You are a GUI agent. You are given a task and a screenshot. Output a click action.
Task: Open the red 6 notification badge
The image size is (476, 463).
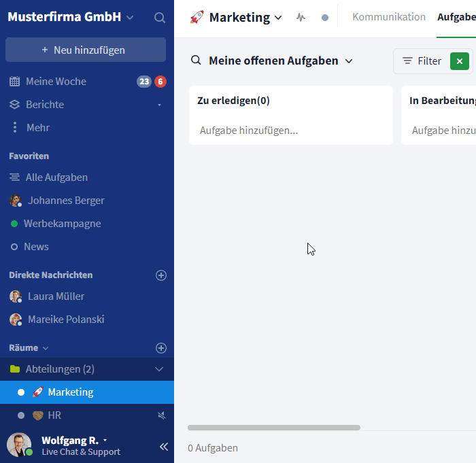pyautogui.click(x=160, y=82)
